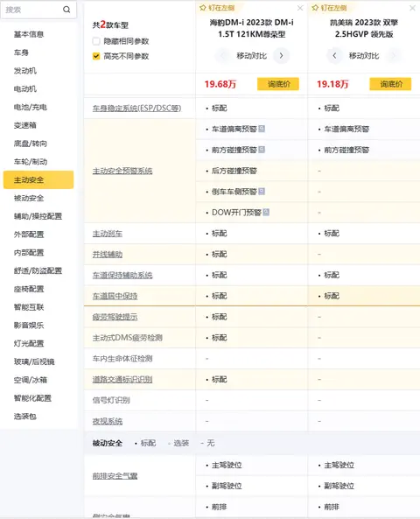Screen dimensions: 420x519
Task: Pin the 海豹DM-i column to left
Action: 218,8
